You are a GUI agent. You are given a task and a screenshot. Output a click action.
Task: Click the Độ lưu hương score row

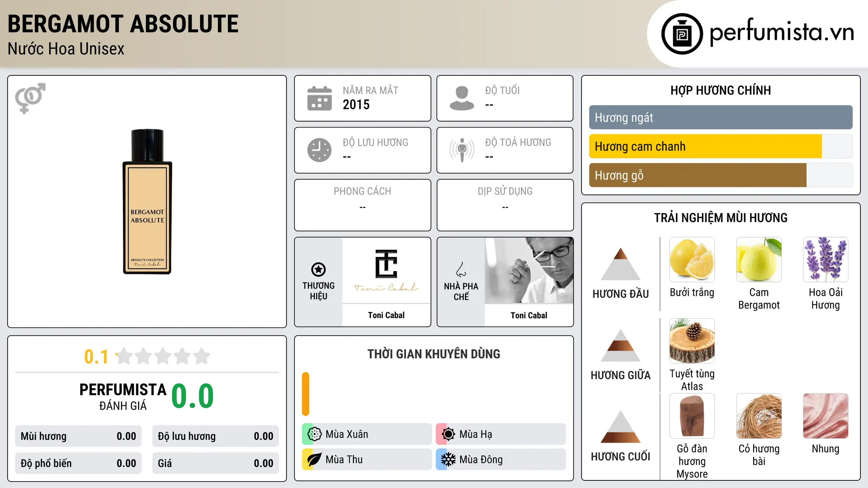pos(215,436)
